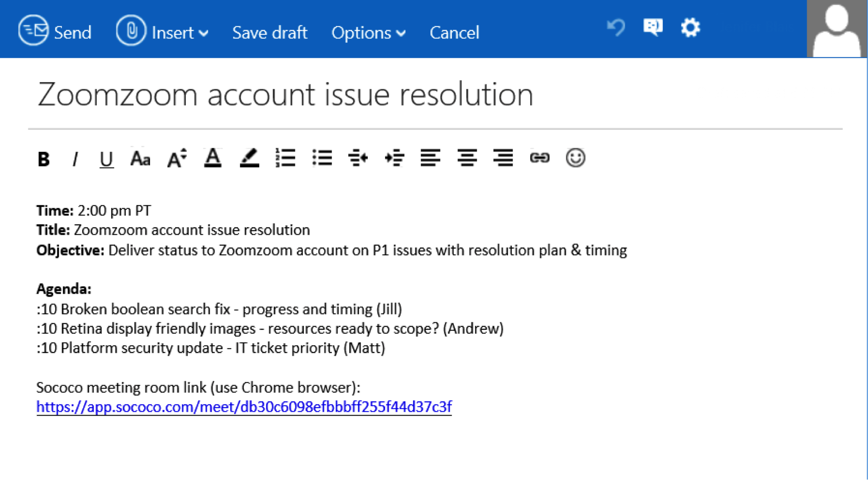Save the message as draft
Image resolution: width=868 pixels, height=480 pixels.
(x=270, y=32)
